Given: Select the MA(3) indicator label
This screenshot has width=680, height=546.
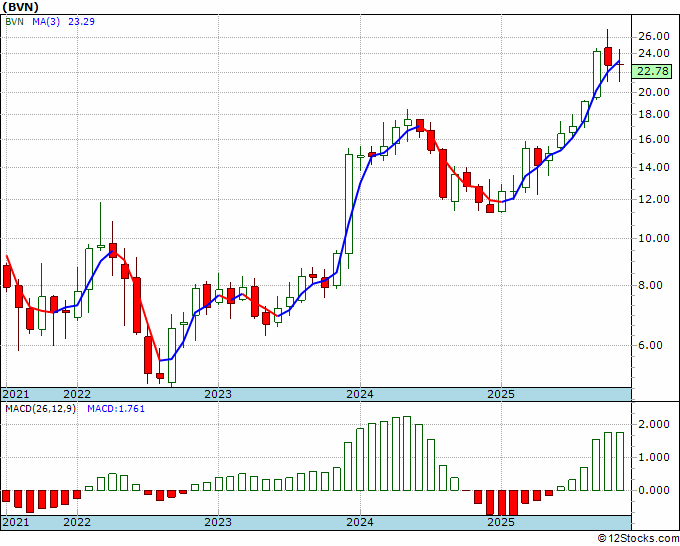Looking at the screenshot, I should [x=46, y=22].
